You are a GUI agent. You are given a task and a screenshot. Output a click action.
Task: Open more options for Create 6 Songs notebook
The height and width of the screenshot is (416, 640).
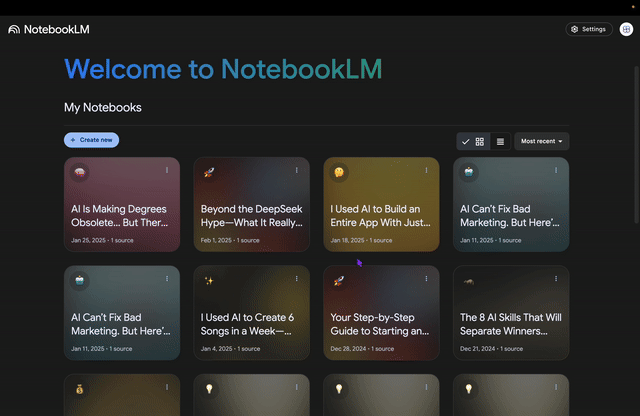pyautogui.click(x=297, y=278)
